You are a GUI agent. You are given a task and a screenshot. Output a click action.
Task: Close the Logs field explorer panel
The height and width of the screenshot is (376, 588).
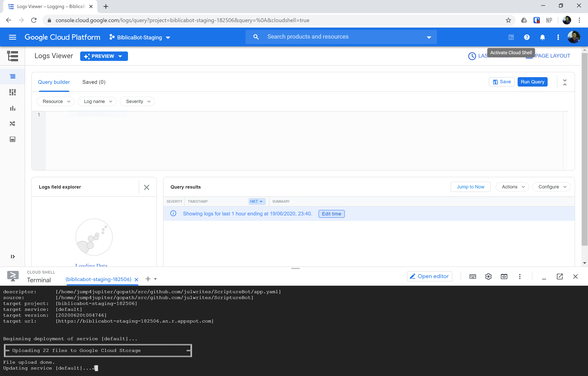coord(146,187)
